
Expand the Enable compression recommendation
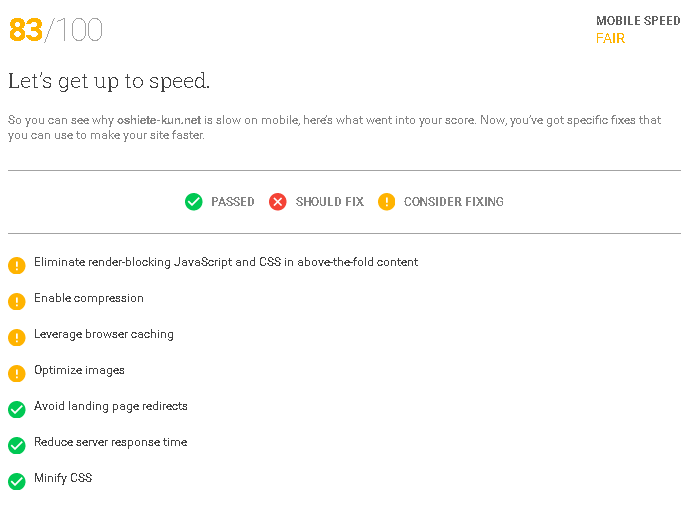89,298
